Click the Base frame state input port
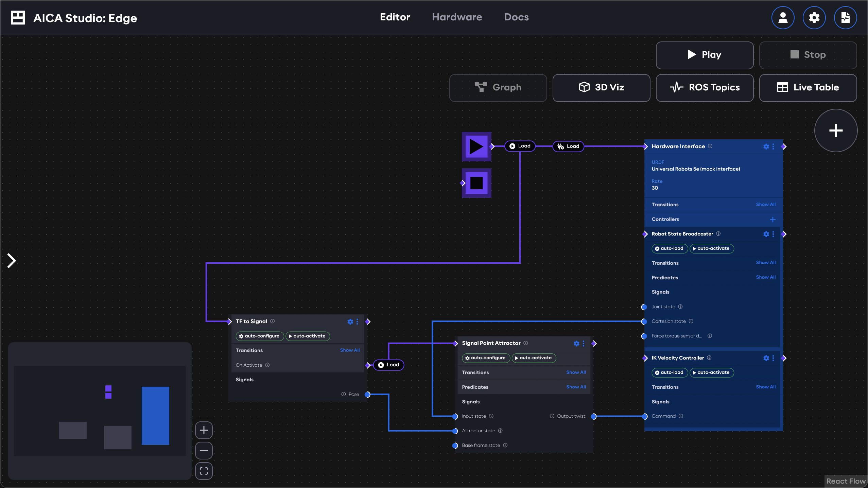Screen dimensions: 868x488 (455, 446)
